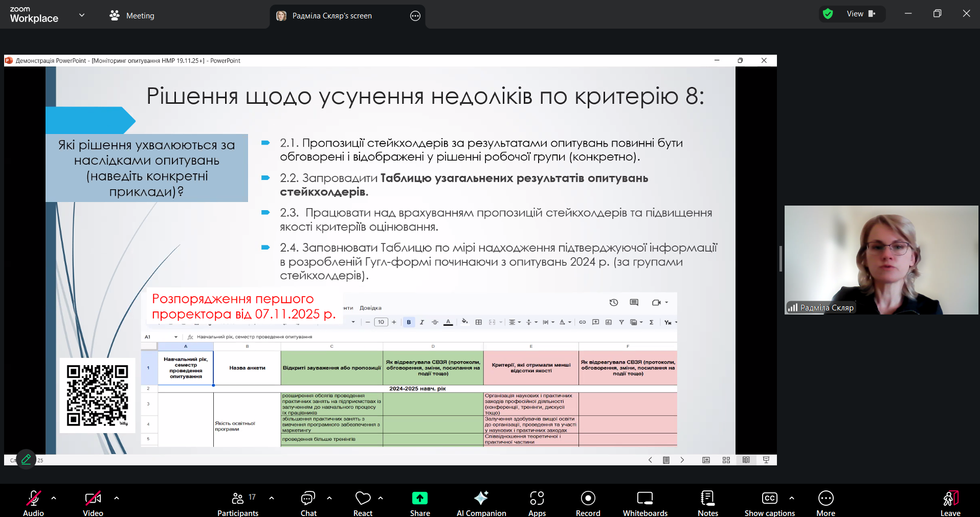Switch to the Meeting tab

coord(132,16)
